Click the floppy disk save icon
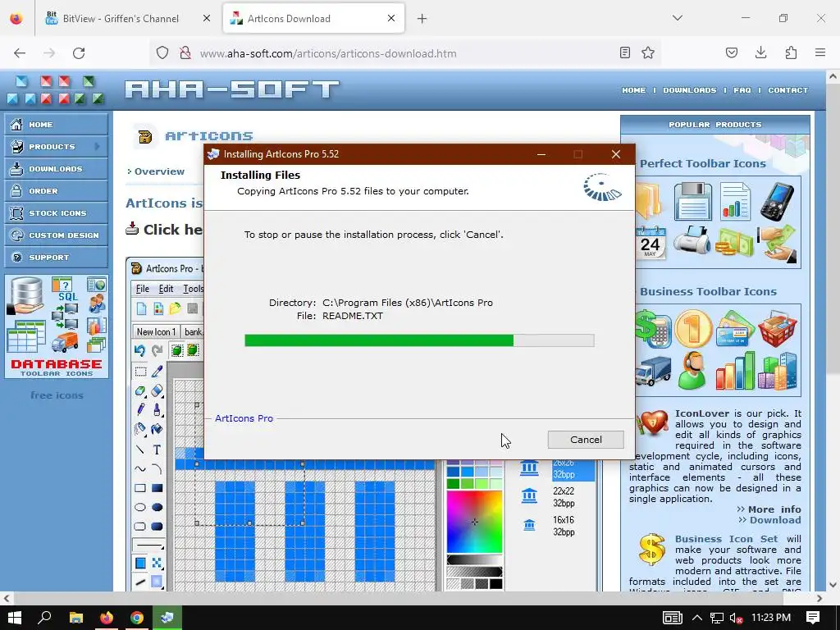 pyautogui.click(x=692, y=202)
